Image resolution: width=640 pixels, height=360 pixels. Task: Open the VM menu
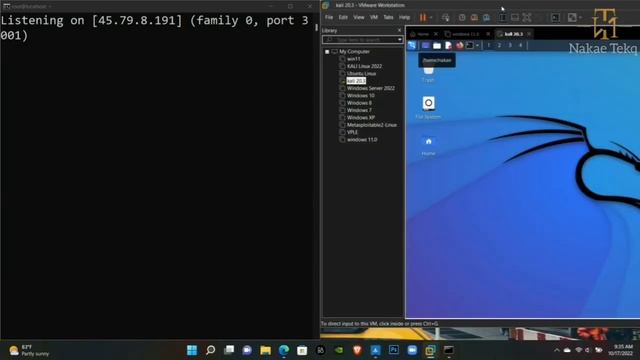pos(374,17)
